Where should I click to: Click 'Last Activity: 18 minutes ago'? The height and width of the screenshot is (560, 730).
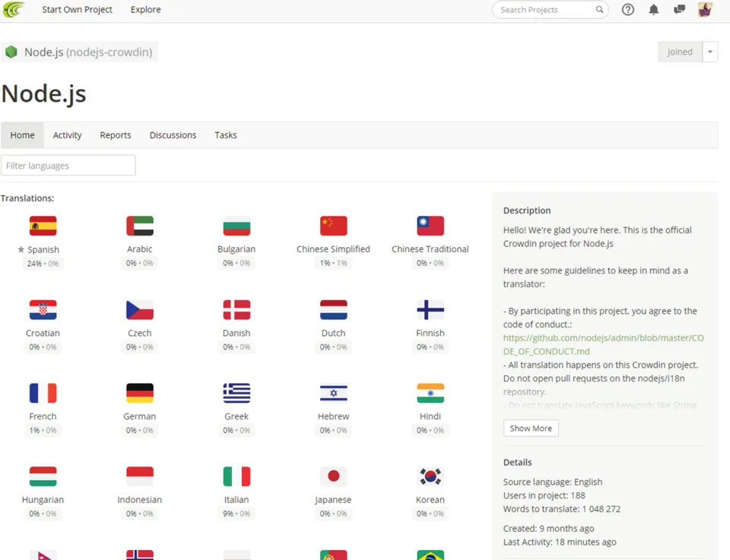560,542
